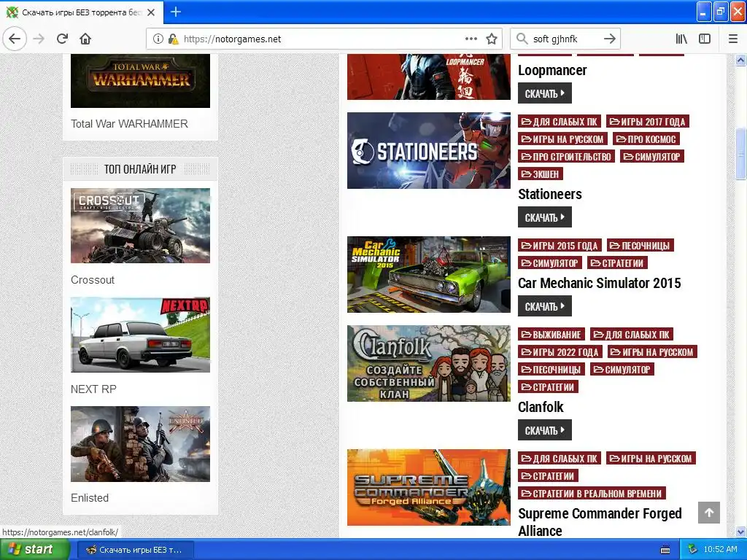Image resolution: width=747 pixels, height=560 pixels.
Task: Click the browser forward arrow
Action: pos(39,39)
